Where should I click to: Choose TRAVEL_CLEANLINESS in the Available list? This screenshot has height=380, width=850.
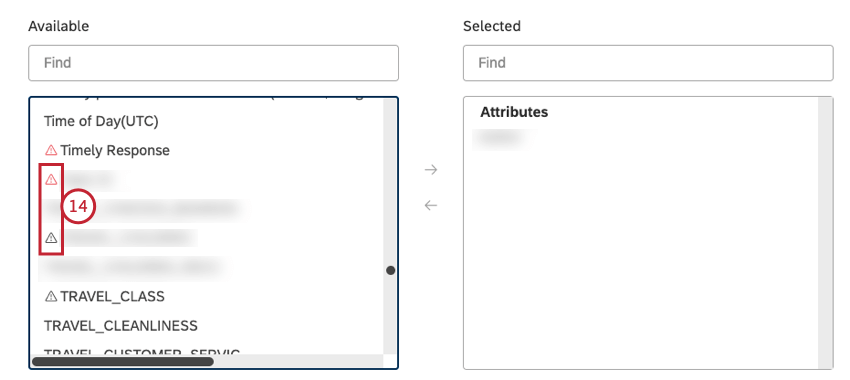[121, 326]
